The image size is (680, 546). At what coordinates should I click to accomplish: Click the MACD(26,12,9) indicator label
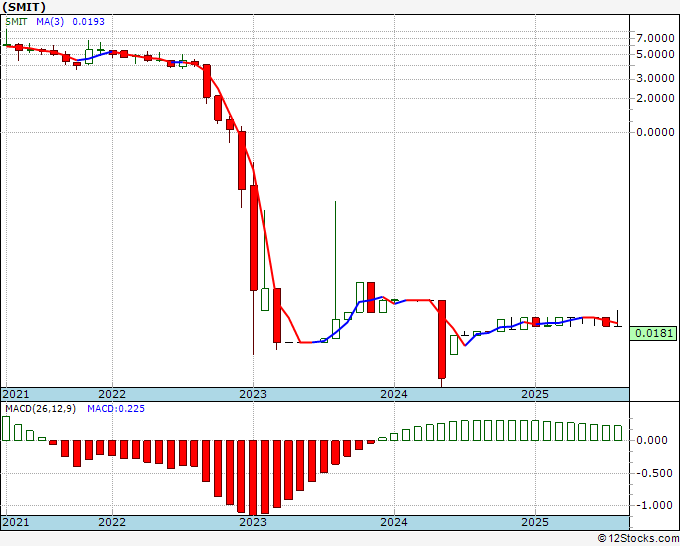(x=40, y=409)
